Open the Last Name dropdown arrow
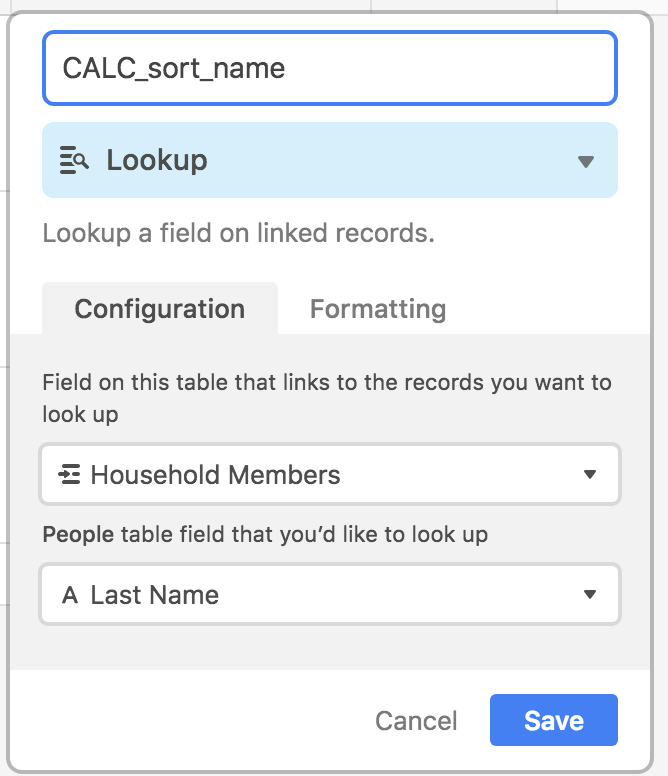 pos(589,594)
